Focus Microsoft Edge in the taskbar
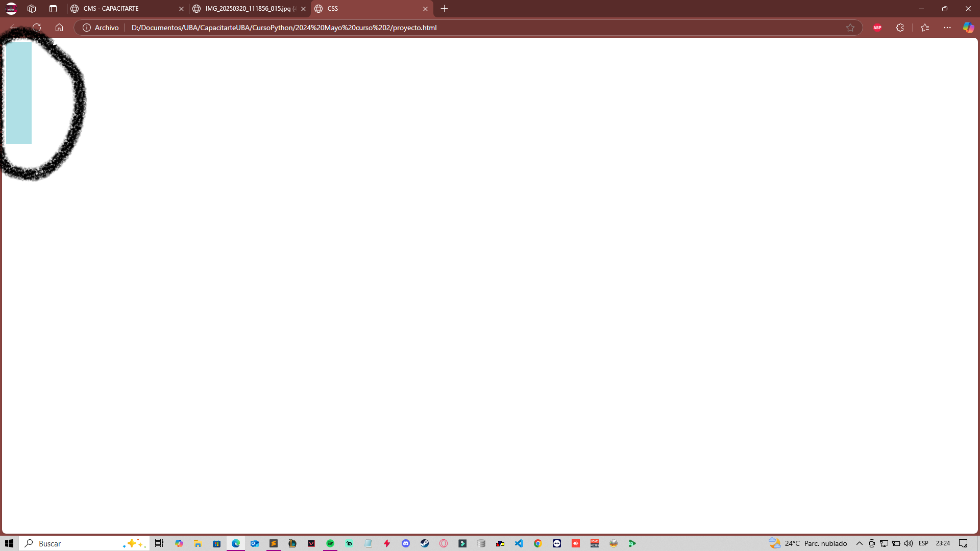980x551 pixels. 236,543
